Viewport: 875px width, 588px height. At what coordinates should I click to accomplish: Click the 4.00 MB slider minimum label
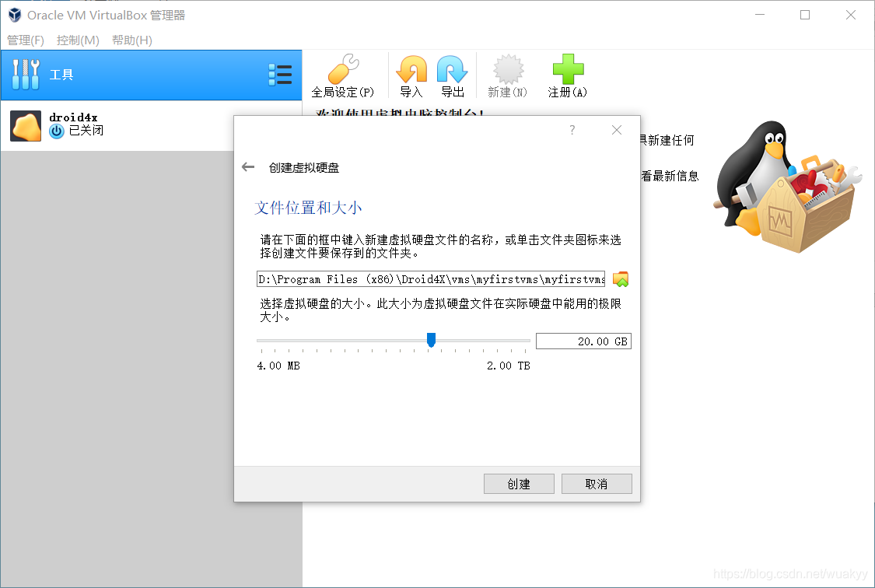(x=278, y=366)
